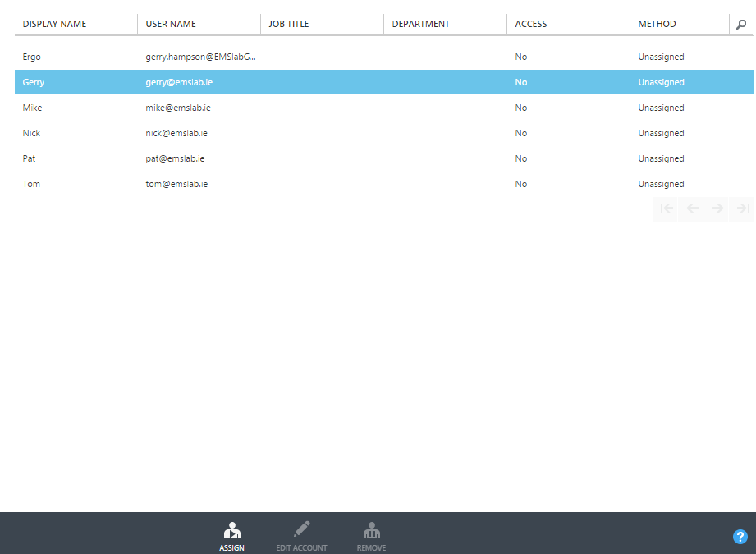Click the blue help question mark icon
This screenshot has height=554, width=756.
coord(740,537)
